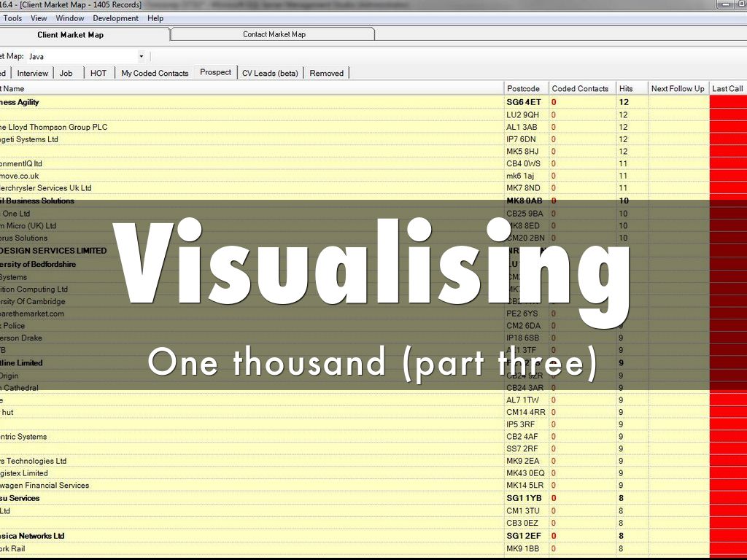
Task: Sort by the Postcode column header
Action: tap(523, 89)
